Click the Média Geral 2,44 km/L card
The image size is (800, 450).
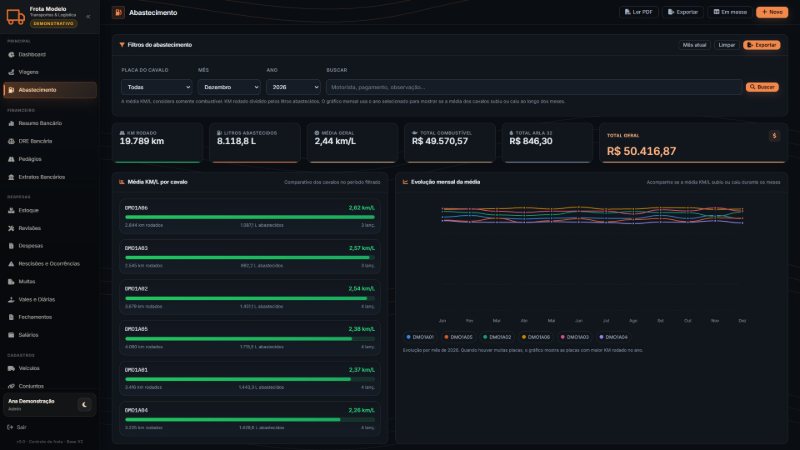point(353,143)
